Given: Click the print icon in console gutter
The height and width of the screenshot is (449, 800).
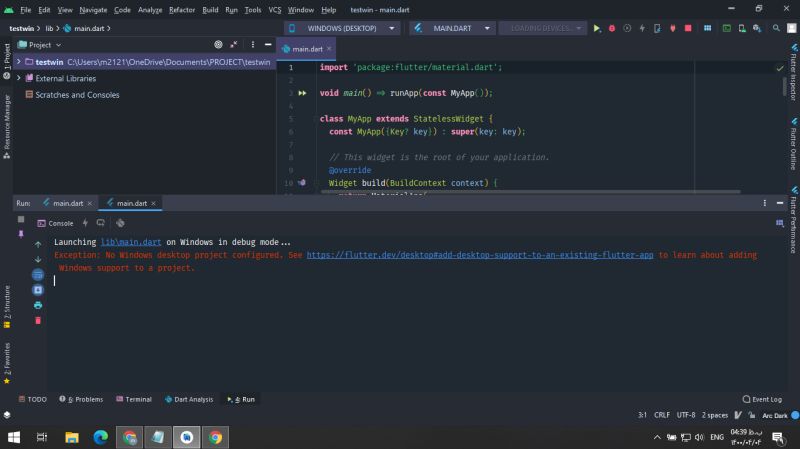Looking at the screenshot, I should [x=38, y=305].
